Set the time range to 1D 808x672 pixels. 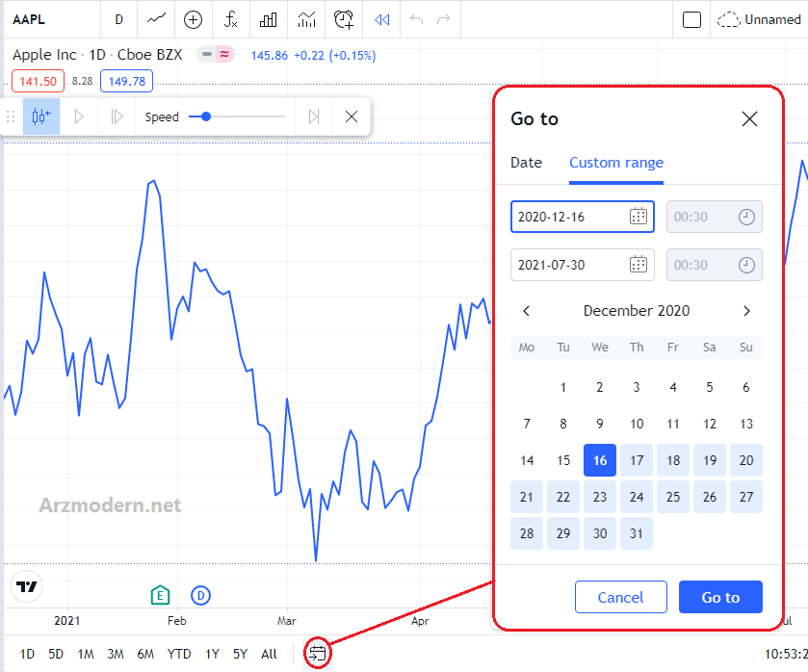pos(27,654)
